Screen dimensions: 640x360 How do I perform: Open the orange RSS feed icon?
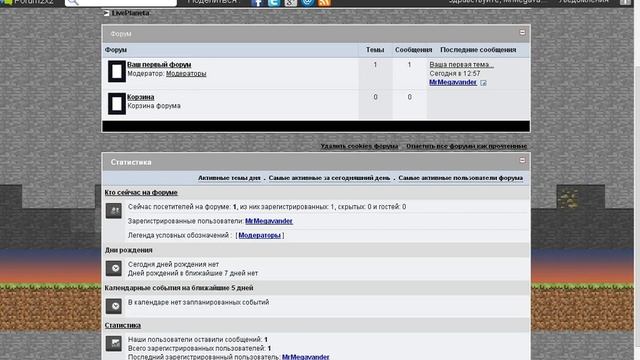pos(324,2)
